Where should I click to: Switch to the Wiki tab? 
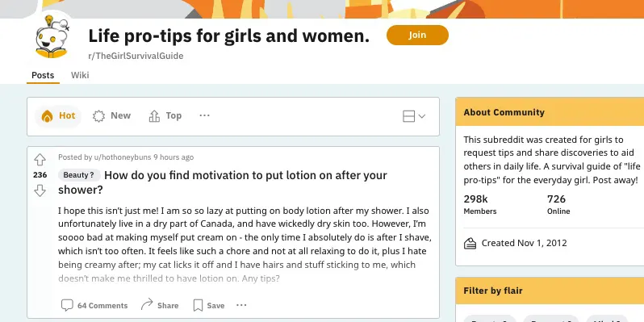pos(80,75)
